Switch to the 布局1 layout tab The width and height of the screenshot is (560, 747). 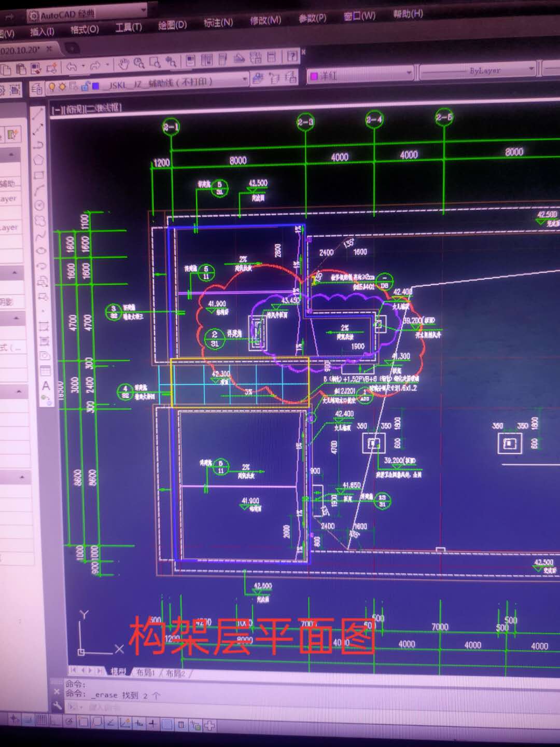pos(146,672)
